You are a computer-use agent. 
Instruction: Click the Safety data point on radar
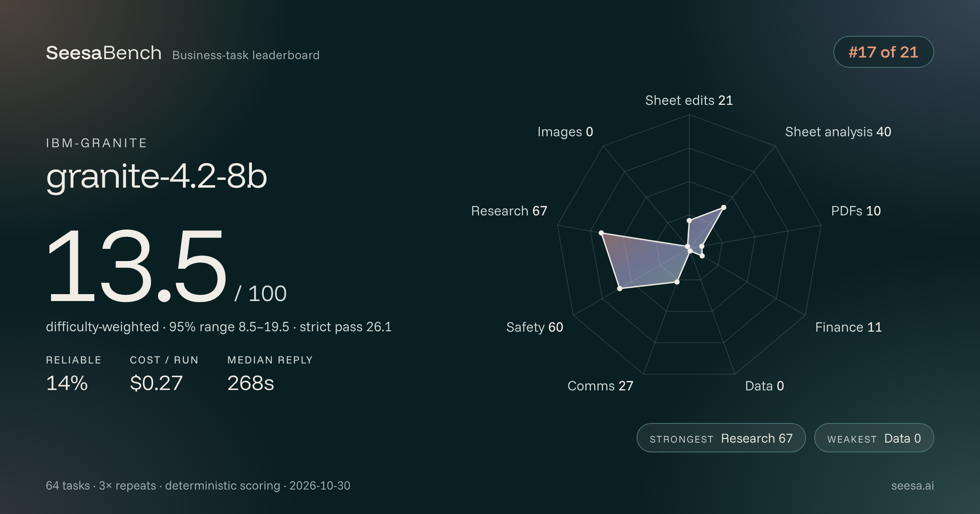pos(619,288)
